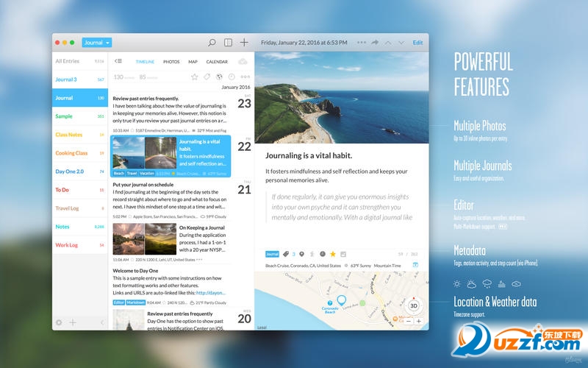Select the Journal 3 journal
Screen dimensions: 588x368
coord(80,79)
